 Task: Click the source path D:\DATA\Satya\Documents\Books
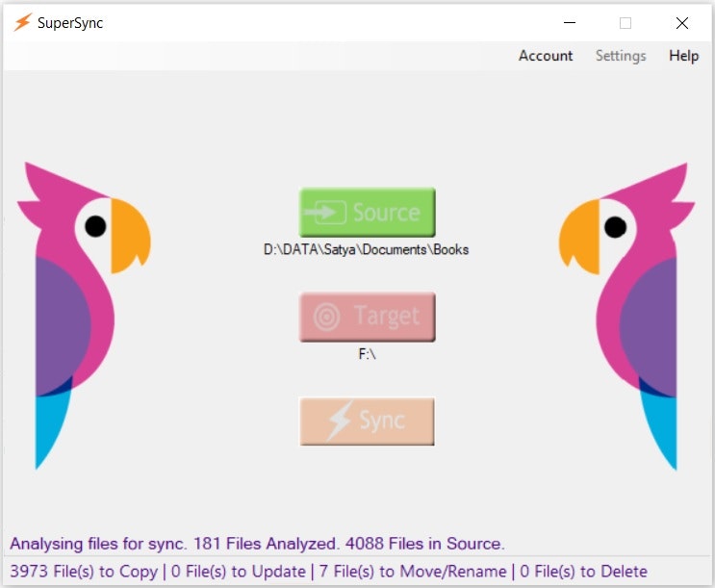(x=367, y=249)
